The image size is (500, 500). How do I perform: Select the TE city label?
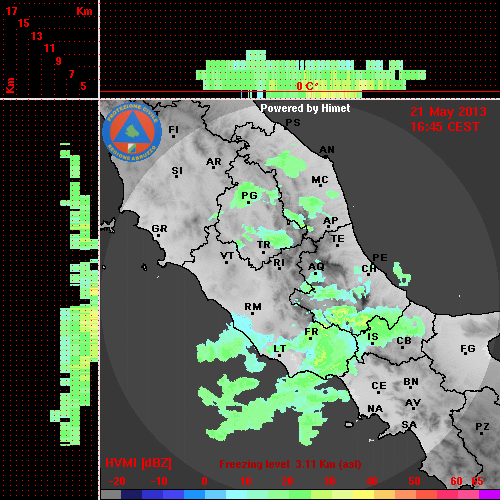(338, 239)
